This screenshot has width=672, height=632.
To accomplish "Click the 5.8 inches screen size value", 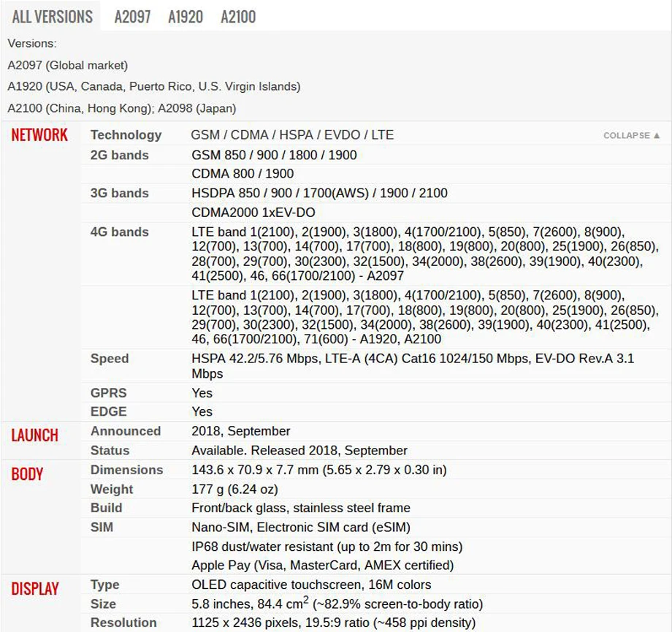I will 337,604.
